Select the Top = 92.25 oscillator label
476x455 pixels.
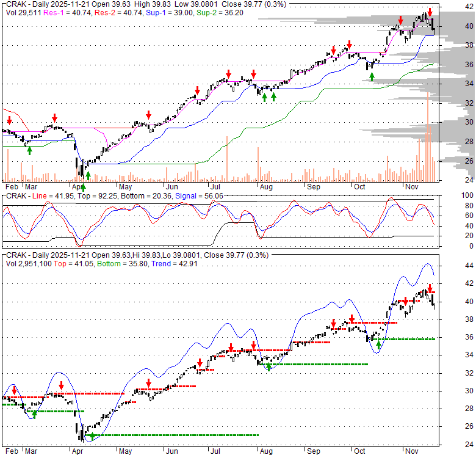(x=97, y=196)
